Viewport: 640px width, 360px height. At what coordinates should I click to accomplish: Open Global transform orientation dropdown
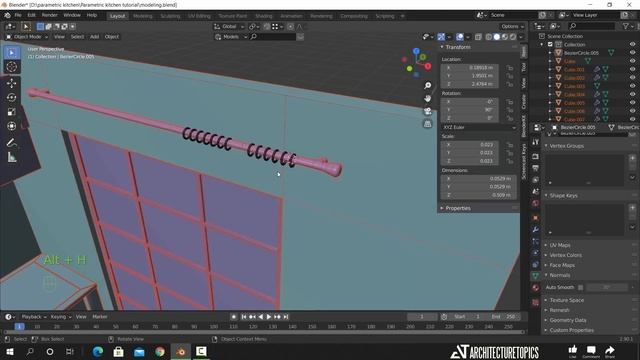tap(229, 27)
